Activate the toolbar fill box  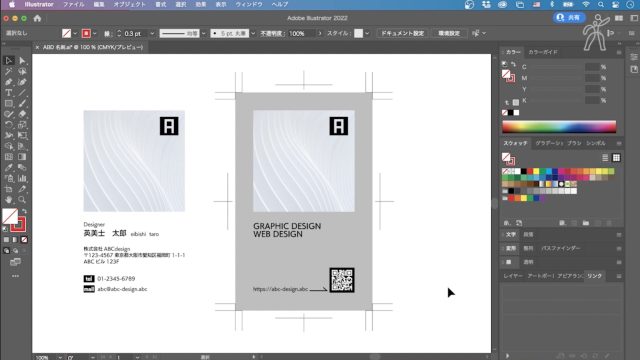click(x=9, y=216)
